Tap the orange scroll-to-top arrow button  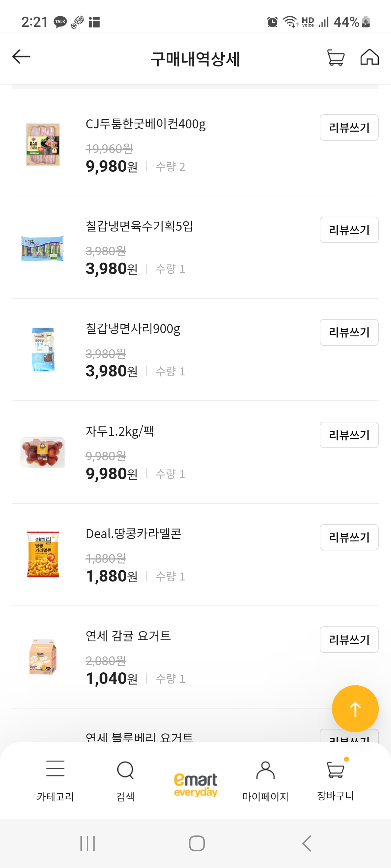(x=355, y=709)
